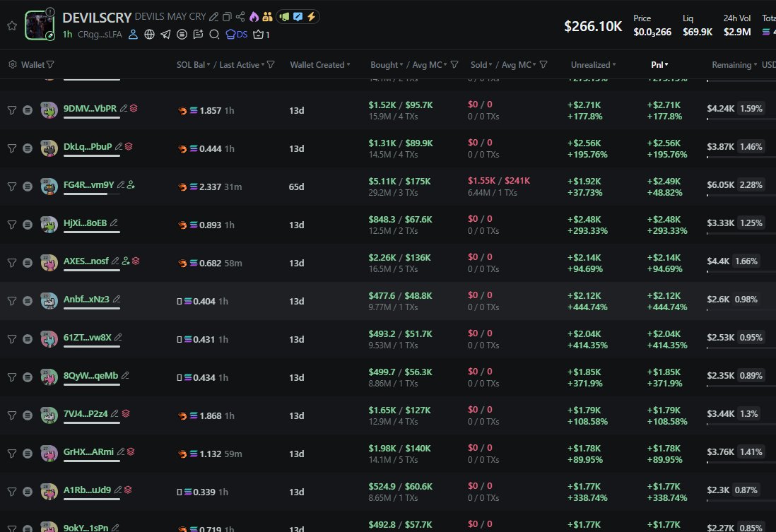This screenshot has width=776, height=532.
Task: Open the Telegram link for the token
Action: (165, 34)
